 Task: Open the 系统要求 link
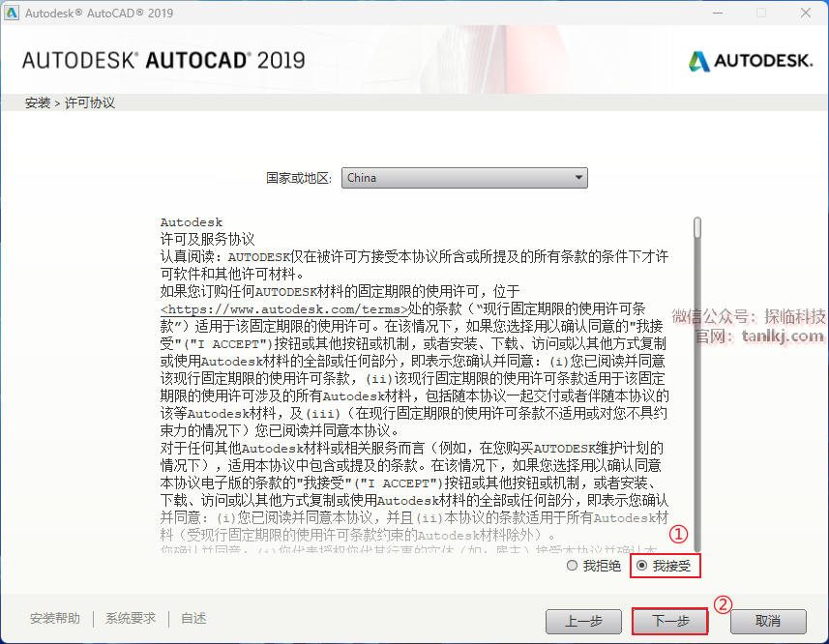pos(131,619)
